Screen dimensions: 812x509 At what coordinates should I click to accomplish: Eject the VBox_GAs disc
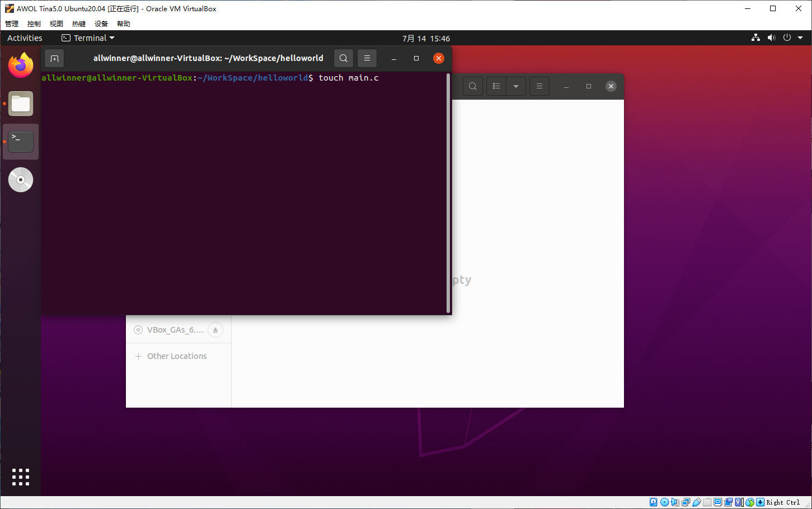[x=215, y=330]
